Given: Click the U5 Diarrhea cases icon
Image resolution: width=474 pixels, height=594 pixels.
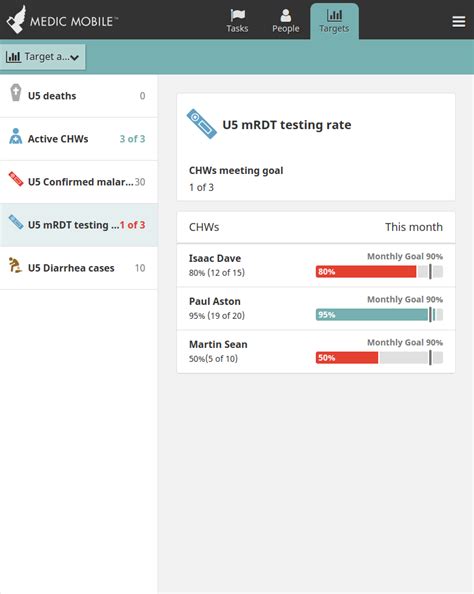Looking at the screenshot, I should coord(15,265).
